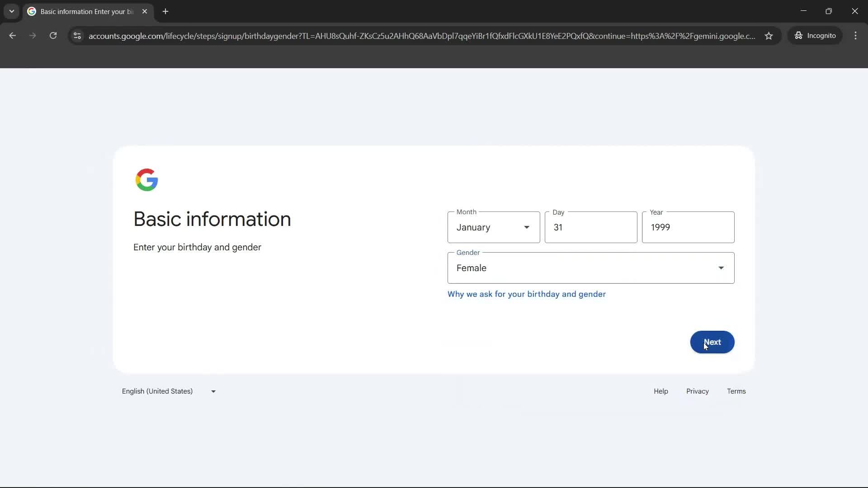Click the browser back navigation arrow

(12, 36)
